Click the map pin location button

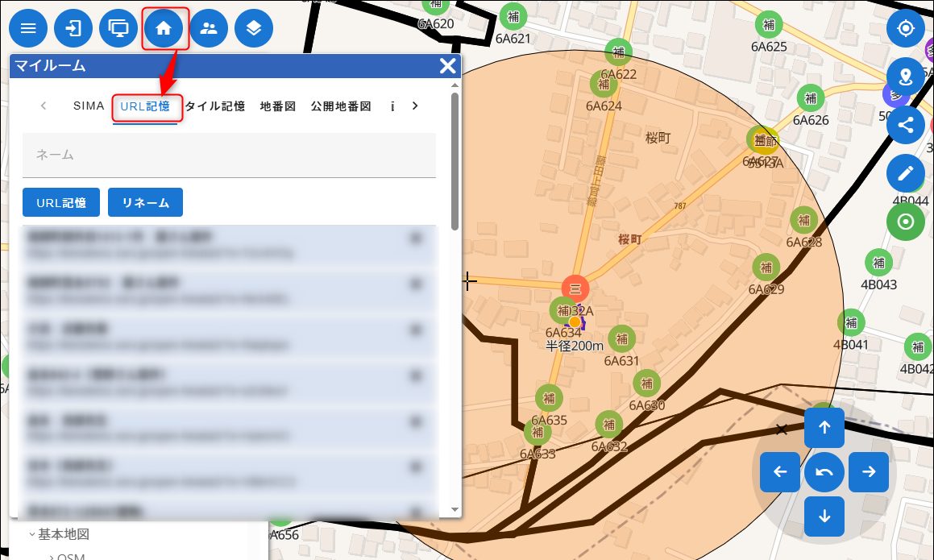(x=905, y=77)
